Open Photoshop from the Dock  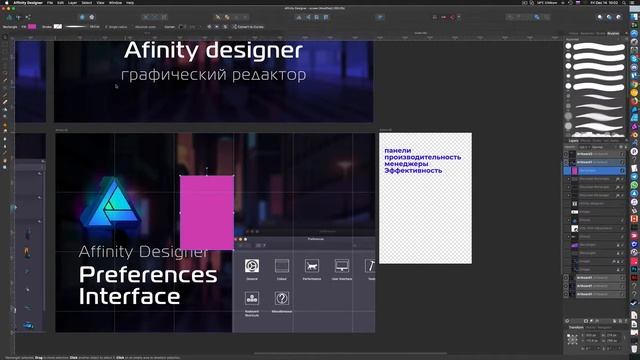coord(634,269)
